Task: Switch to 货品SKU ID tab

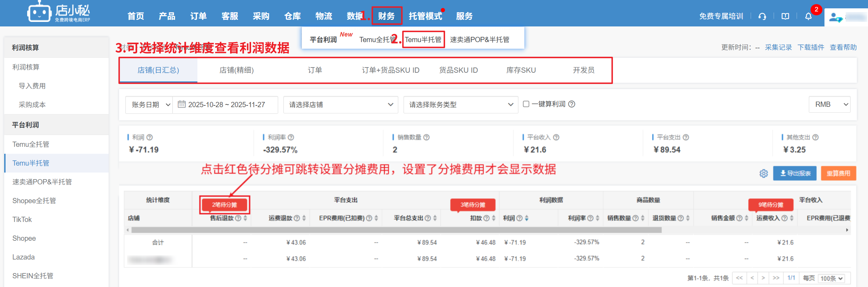Action: (x=458, y=70)
